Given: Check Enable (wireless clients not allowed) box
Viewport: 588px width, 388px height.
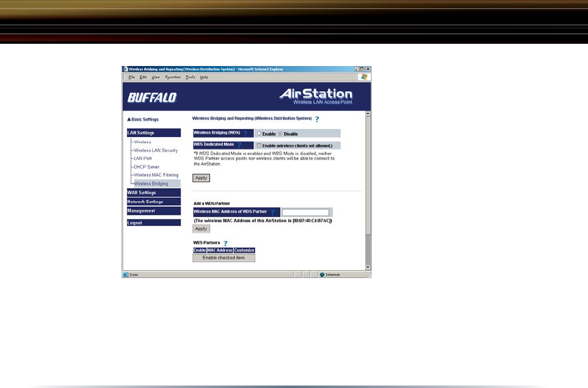Looking at the screenshot, I should coord(259,146).
